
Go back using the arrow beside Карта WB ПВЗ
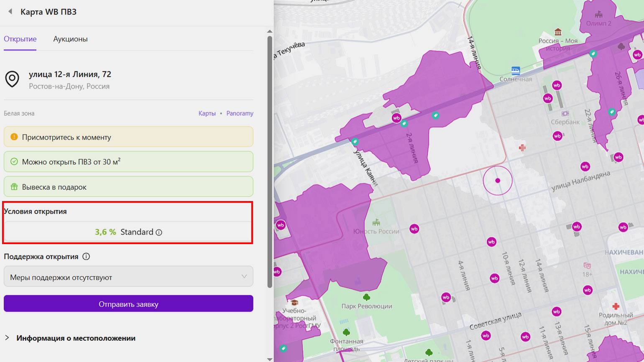pyautogui.click(x=10, y=12)
